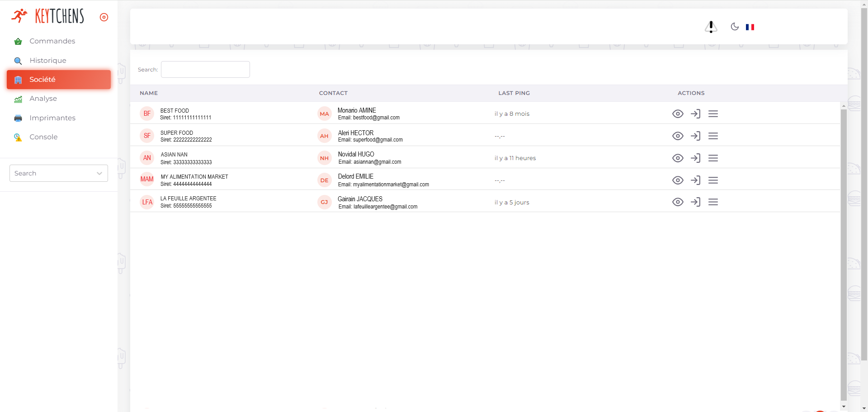Click the table Search input field
Image resolution: width=868 pixels, height=412 pixels.
pos(205,70)
